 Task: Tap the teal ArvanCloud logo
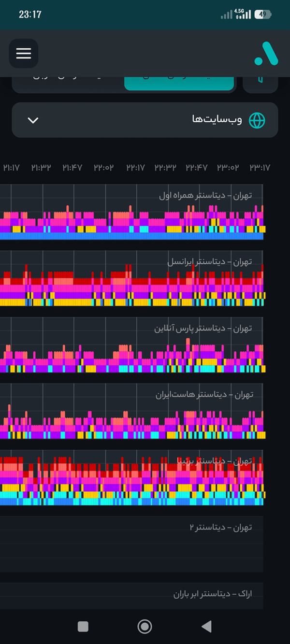coord(266,54)
